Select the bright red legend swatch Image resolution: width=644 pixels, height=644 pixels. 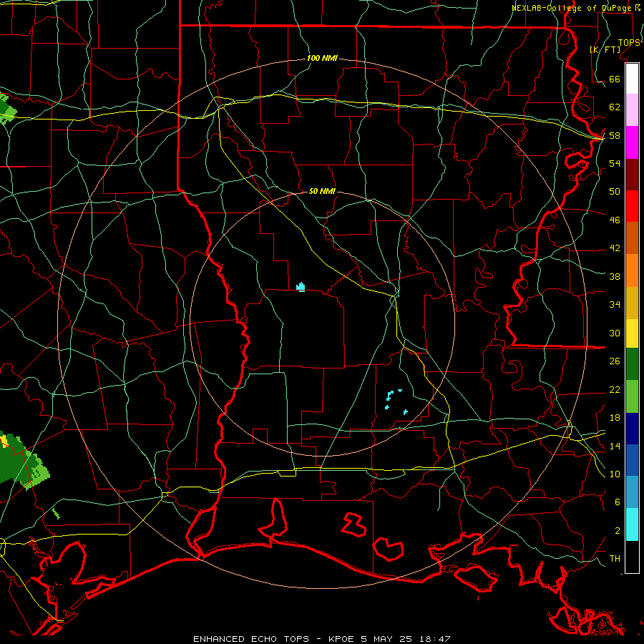click(x=632, y=206)
